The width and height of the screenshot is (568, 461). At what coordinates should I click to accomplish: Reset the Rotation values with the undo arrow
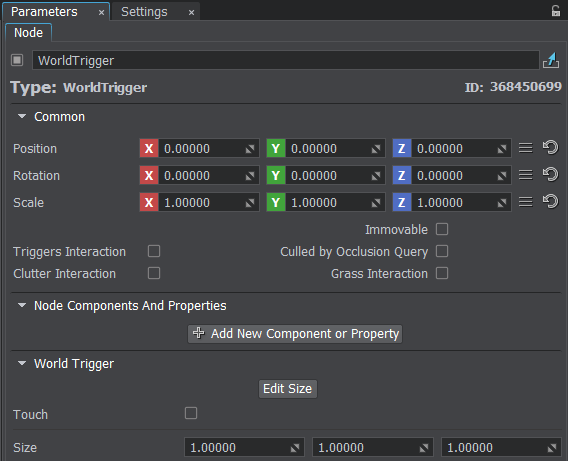pos(550,175)
